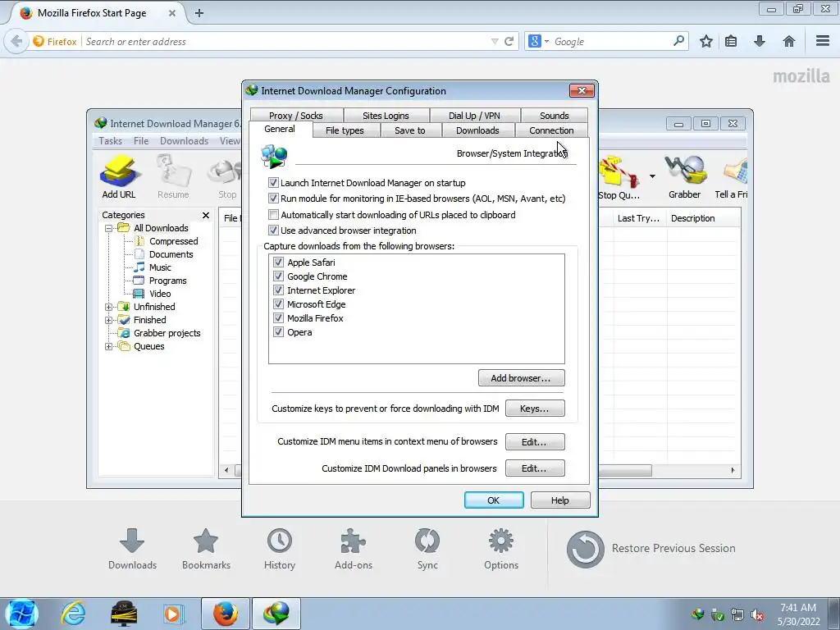The width and height of the screenshot is (840, 630).
Task: Open Firefox downloads arrow in toolbar
Action: pos(760,41)
